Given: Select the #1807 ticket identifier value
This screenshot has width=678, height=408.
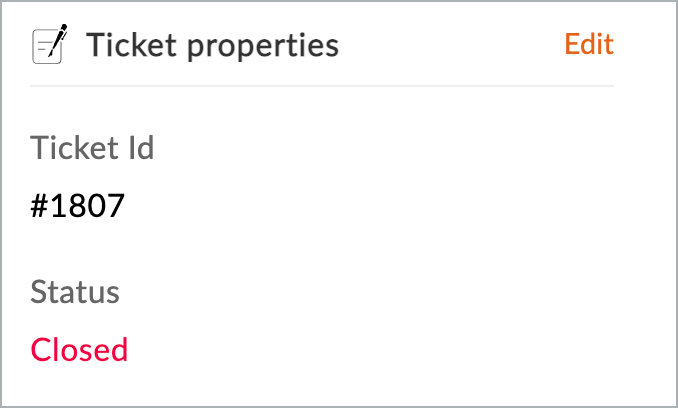Looking at the screenshot, I should click(x=77, y=206).
